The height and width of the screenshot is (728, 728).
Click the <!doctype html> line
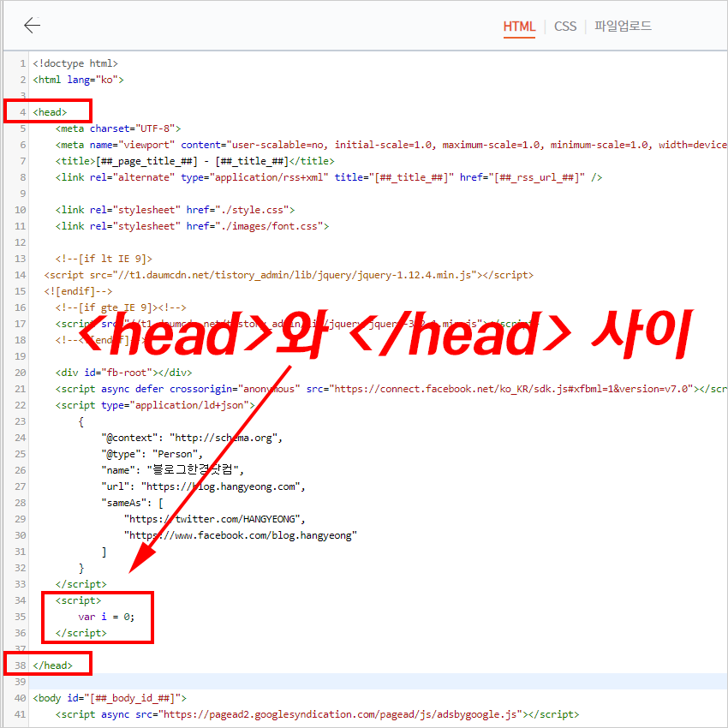click(75, 63)
